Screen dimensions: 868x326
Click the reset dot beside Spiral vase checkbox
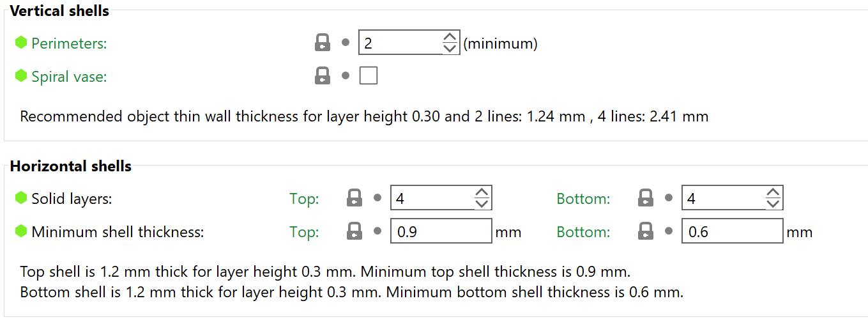(x=346, y=76)
